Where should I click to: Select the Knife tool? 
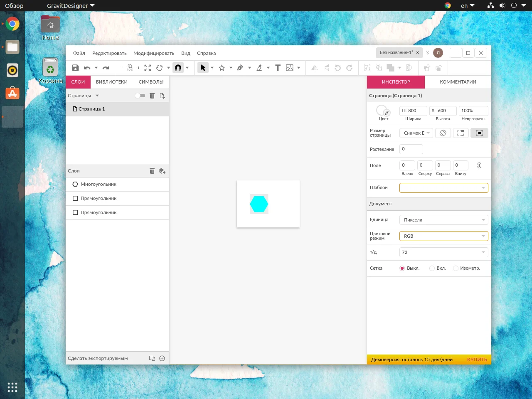click(259, 68)
